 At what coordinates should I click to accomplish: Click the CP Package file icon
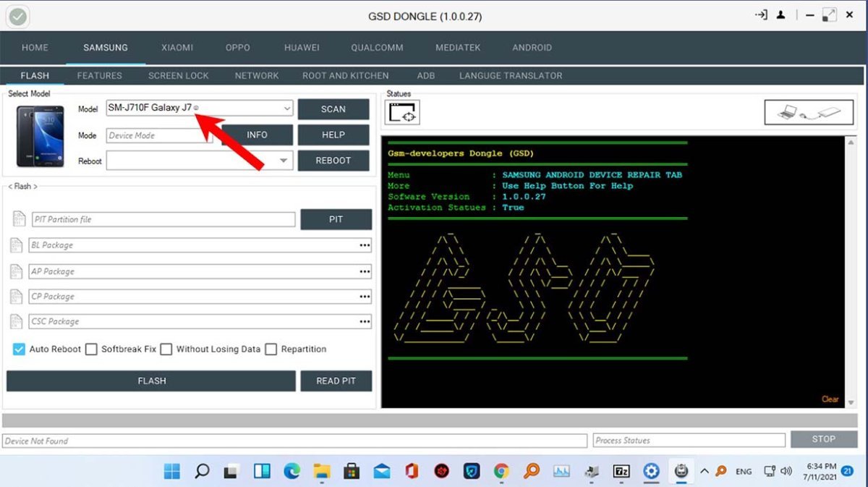click(x=17, y=296)
